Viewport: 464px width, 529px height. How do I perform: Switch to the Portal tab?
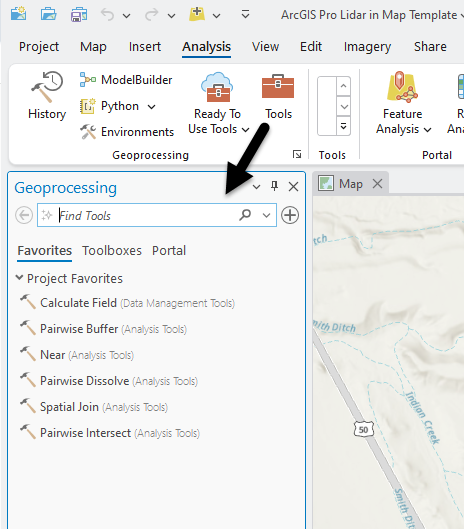pyautogui.click(x=169, y=251)
